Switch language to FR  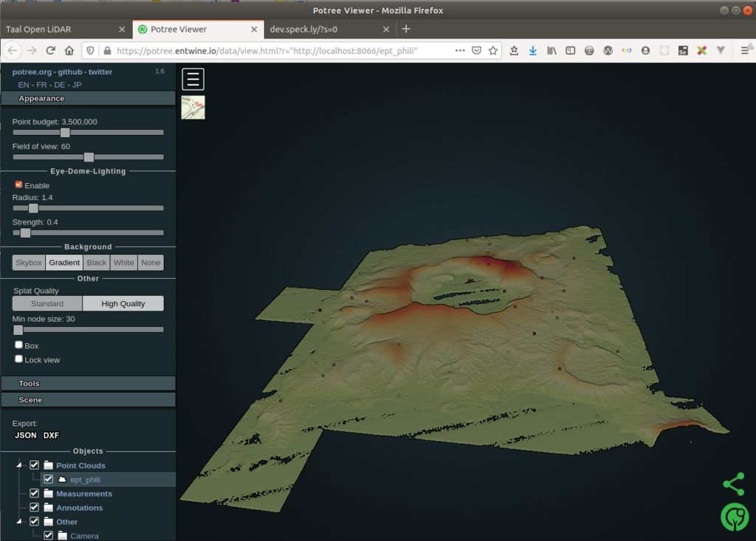pos(41,85)
